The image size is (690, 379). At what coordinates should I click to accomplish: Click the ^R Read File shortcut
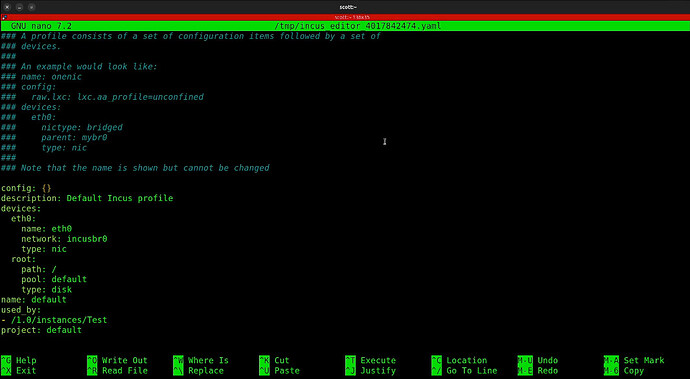click(x=117, y=371)
